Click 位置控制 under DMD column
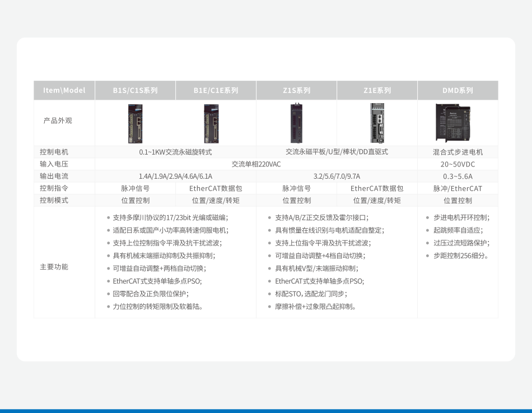Image resolution: width=532 pixels, height=413 pixels. coord(458,201)
